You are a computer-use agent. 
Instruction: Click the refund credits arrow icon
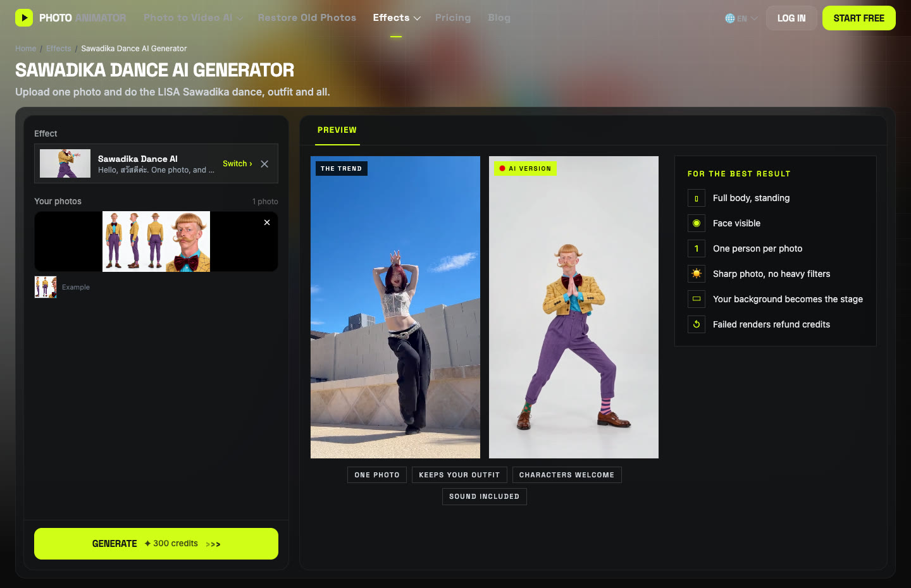tap(697, 324)
